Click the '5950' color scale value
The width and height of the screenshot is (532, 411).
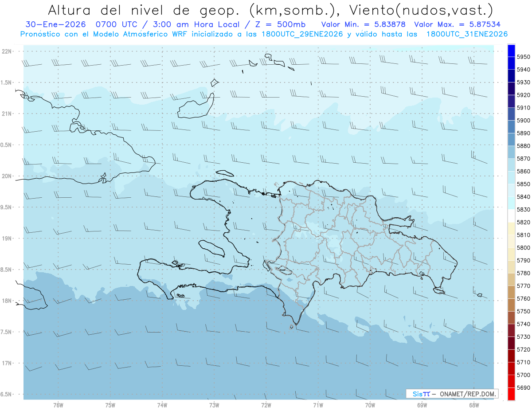coord(524,57)
